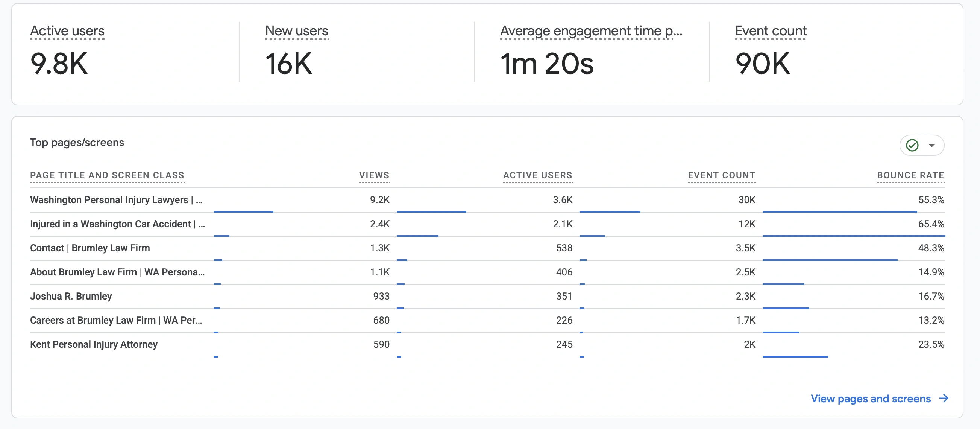The height and width of the screenshot is (429, 980).
Task: Open the Careers at Brumley Law Firm row
Action: [x=487, y=320]
